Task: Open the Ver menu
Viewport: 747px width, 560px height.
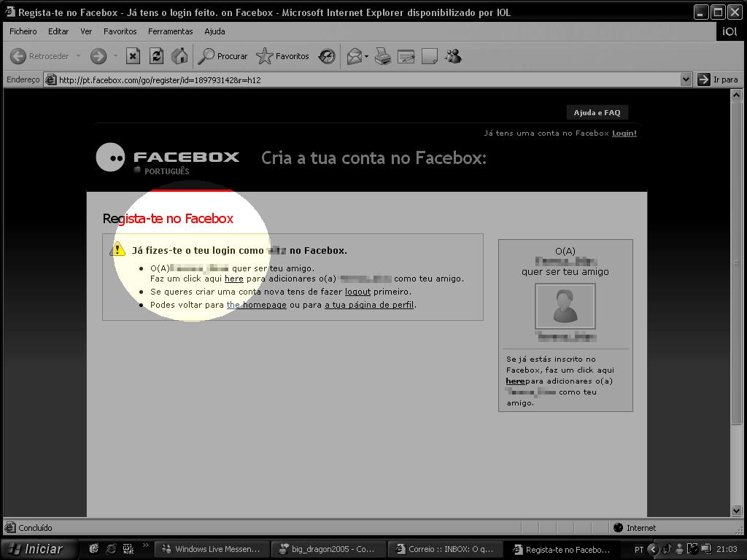Action: [x=86, y=31]
